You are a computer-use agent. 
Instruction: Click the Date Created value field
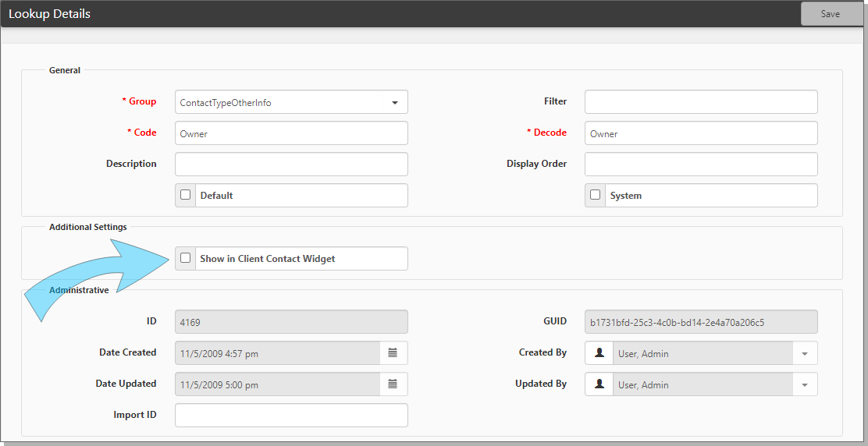(277, 353)
